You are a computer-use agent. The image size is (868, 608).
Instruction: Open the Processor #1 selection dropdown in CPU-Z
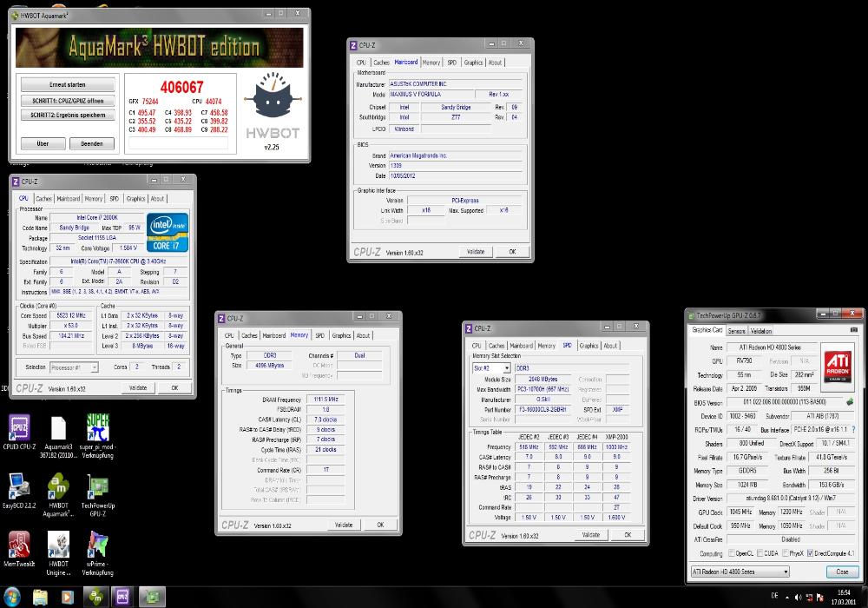[x=74, y=367]
